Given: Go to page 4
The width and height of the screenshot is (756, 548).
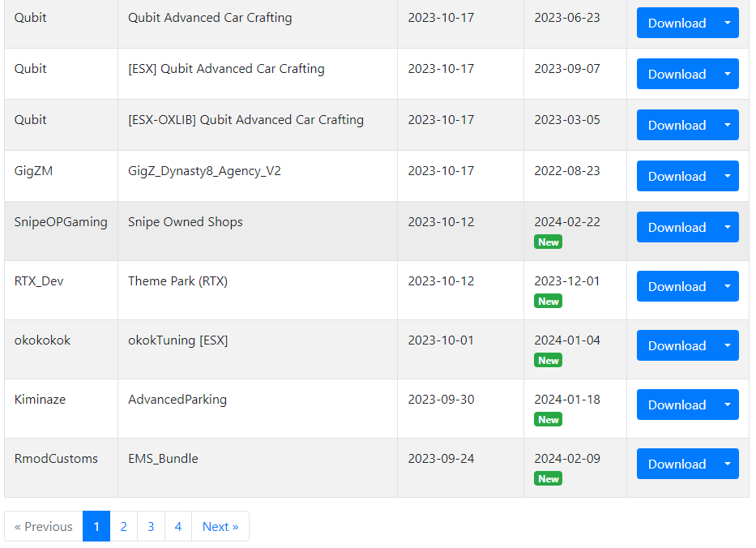Looking at the screenshot, I should tap(178, 526).
